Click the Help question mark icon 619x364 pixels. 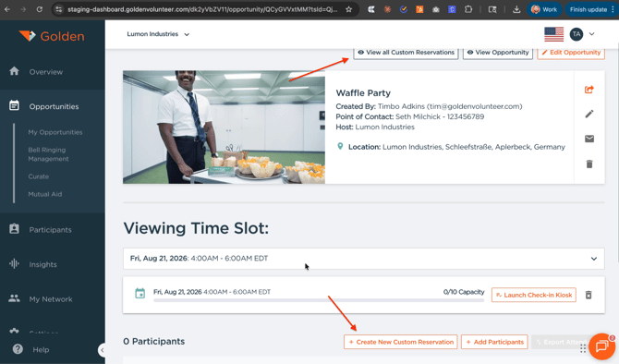coord(18,349)
